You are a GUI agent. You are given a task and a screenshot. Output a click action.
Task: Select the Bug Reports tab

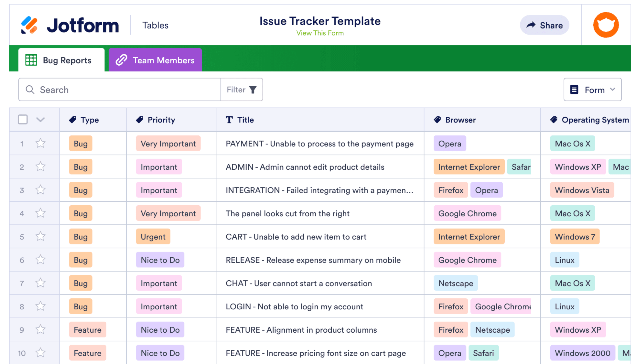(x=61, y=60)
